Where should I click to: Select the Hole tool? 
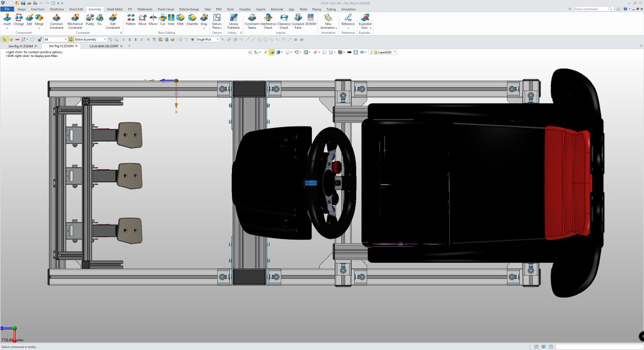(x=171, y=19)
